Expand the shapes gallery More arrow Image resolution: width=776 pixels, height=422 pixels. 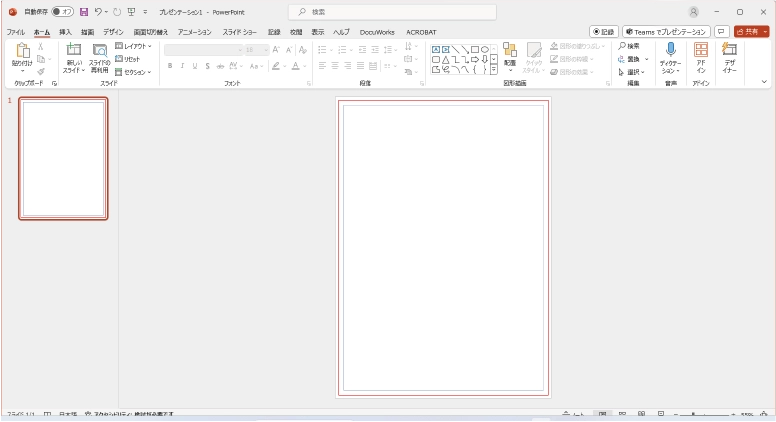coord(494,70)
